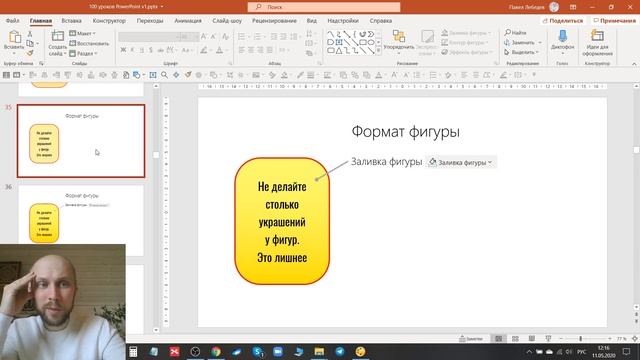Image resolution: width=640 pixels, height=360 pixels.
Task: Click the clear formatting icon
Action: (x=226, y=37)
